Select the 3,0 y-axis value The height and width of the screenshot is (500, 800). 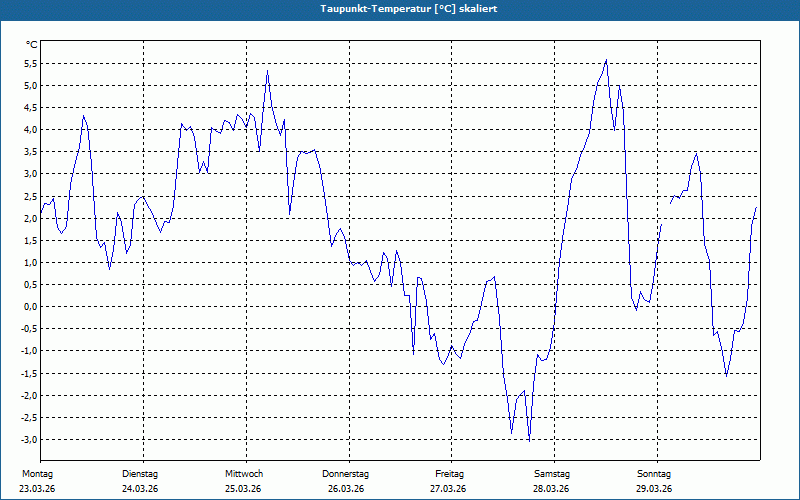pyautogui.click(x=31, y=174)
